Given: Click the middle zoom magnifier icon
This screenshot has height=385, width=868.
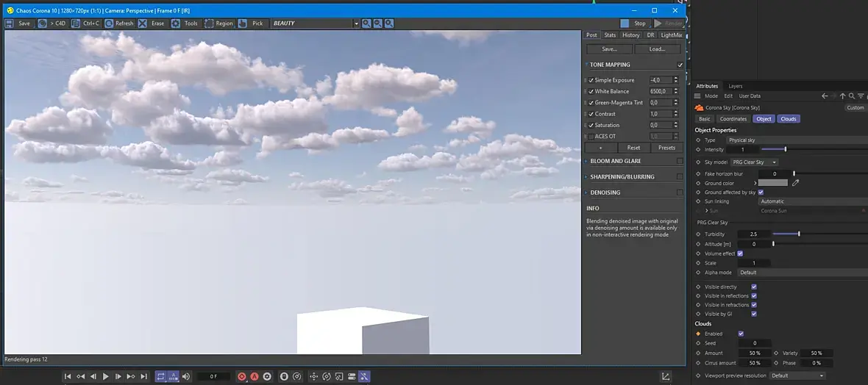Looking at the screenshot, I should click(377, 24).
